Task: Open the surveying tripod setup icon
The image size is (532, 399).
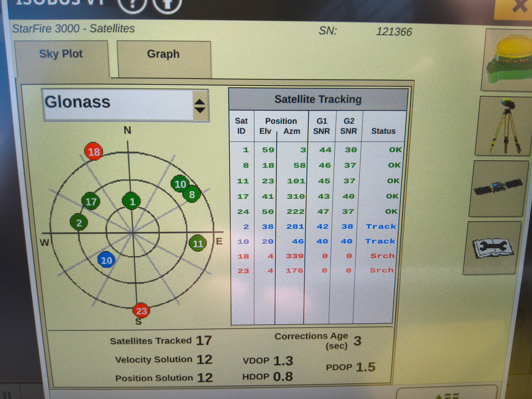Action: pyautogui.click(x=503, y=126)
